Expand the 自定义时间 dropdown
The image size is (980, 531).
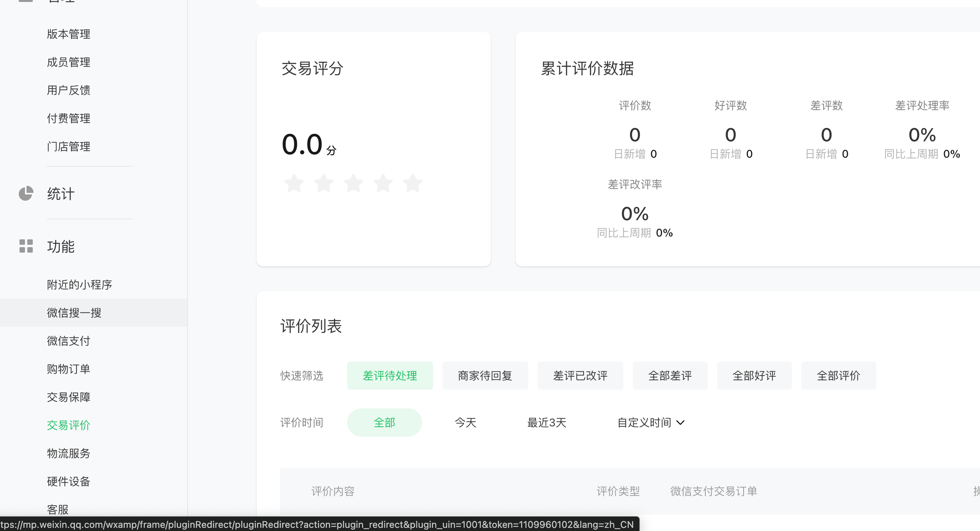[651, 422]
